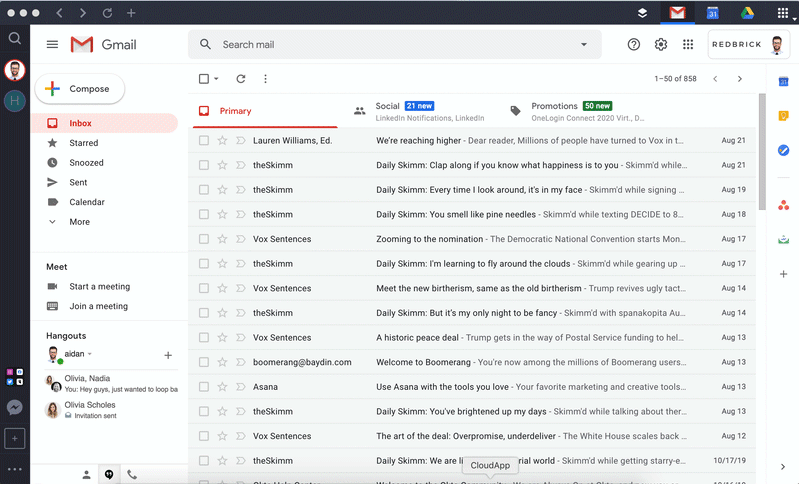The width and height of the screenshot is (799, 484).
Task: Tick the select-all checkbox above inbox
Action: pos(204,78)
